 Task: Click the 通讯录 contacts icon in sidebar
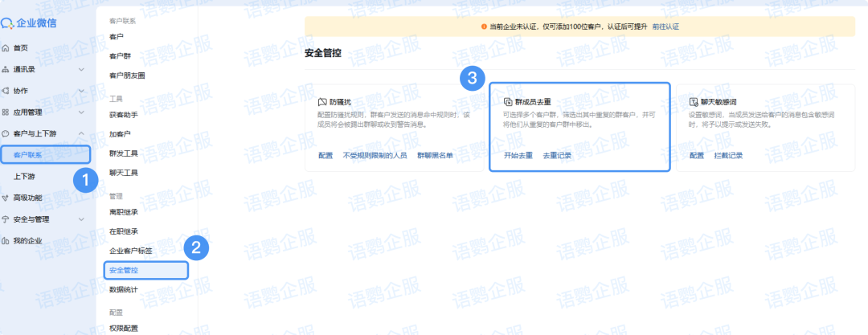tap(6, 70)
